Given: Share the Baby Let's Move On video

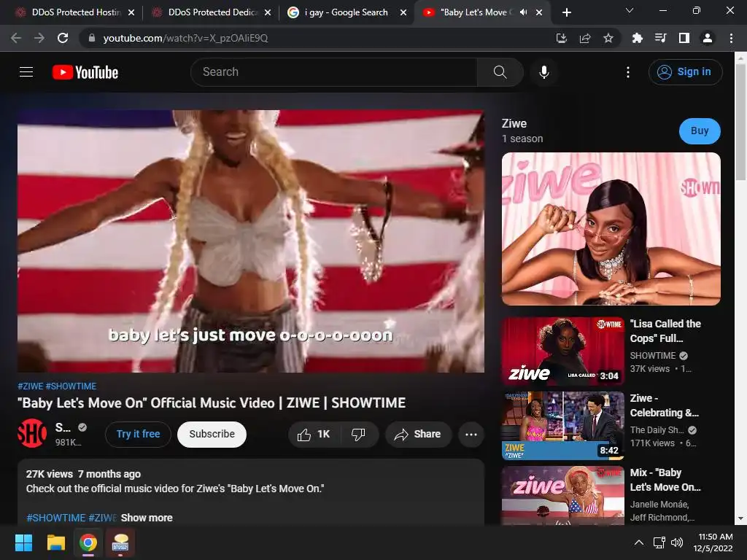Looking at the screenshot, I should coord(418,435).
